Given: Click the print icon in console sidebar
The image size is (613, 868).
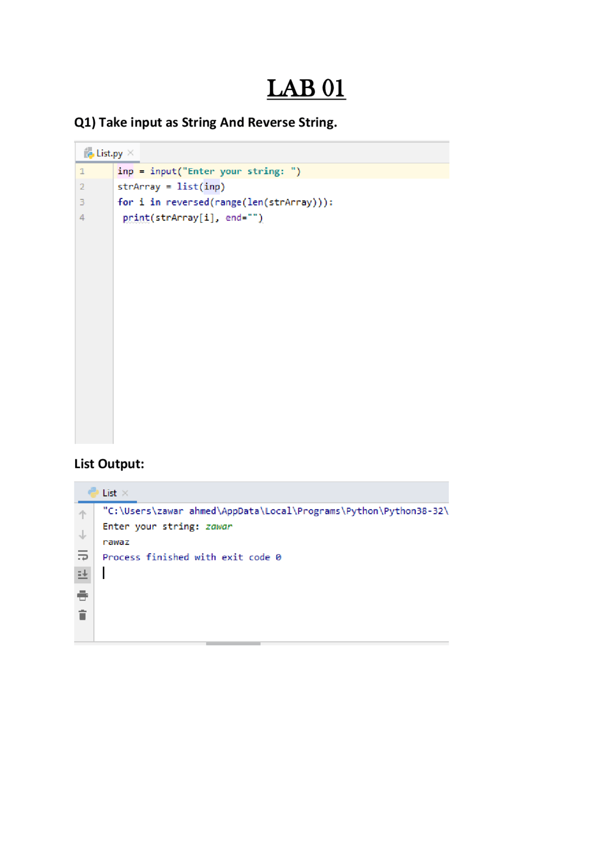Looking at the screenshot, I should [83, 595].
